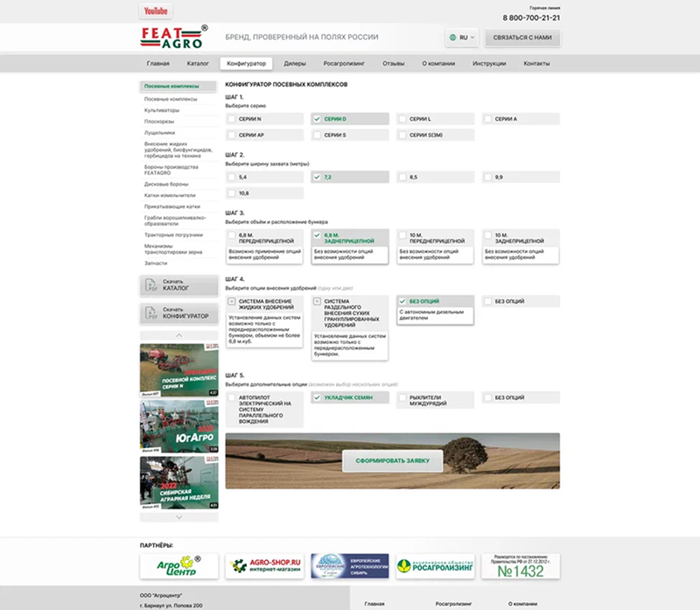
Task: Open the Каталог menu item
Action: pos(198,64)
